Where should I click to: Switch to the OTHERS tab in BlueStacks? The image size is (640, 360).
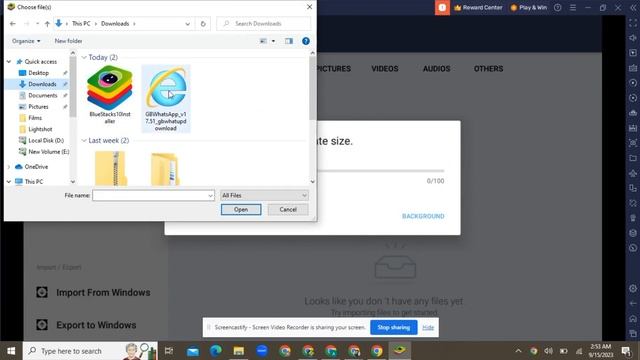[488, 69]
